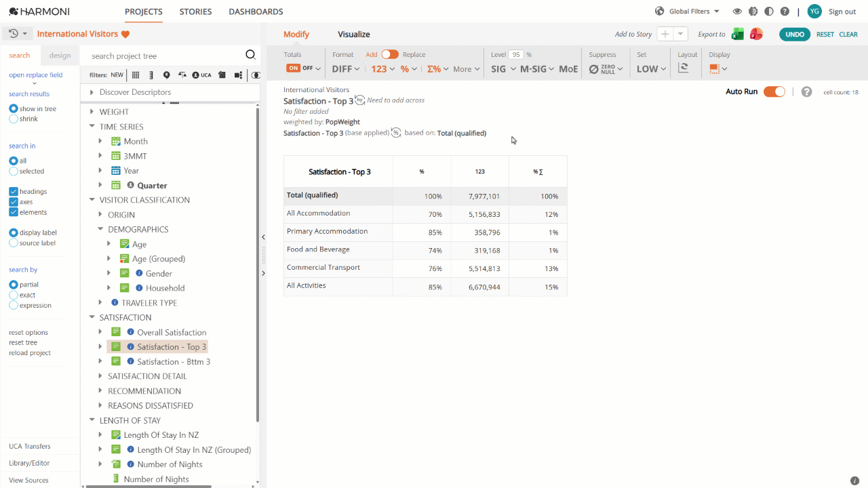This screenshot has width=868, height=488.
Task: Select the shrink radio option
Action: (x=13, y=119)
